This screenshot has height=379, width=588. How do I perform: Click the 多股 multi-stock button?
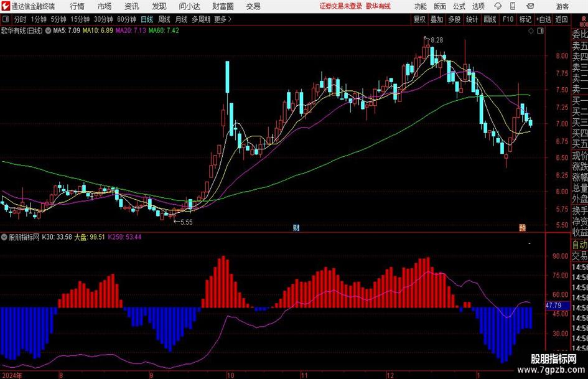(x=454, y=19)
